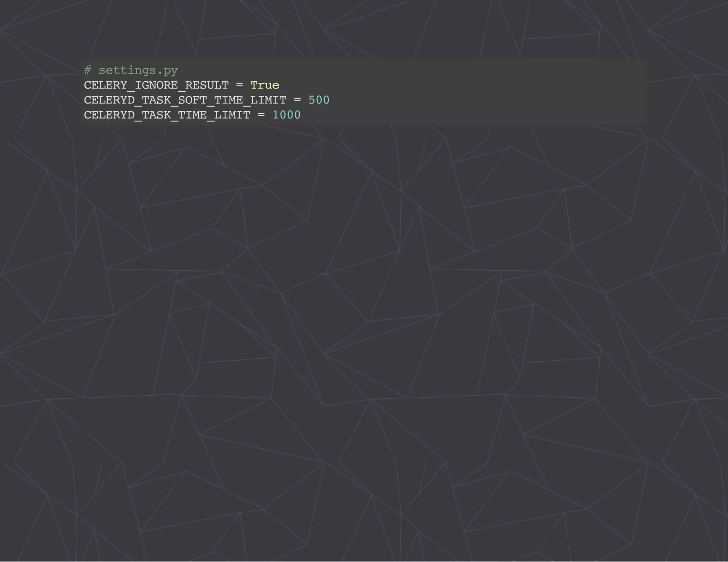Click the word LIMIT in the soft limit line
Viewport: 728px width, 562px height.
(268, 100)
